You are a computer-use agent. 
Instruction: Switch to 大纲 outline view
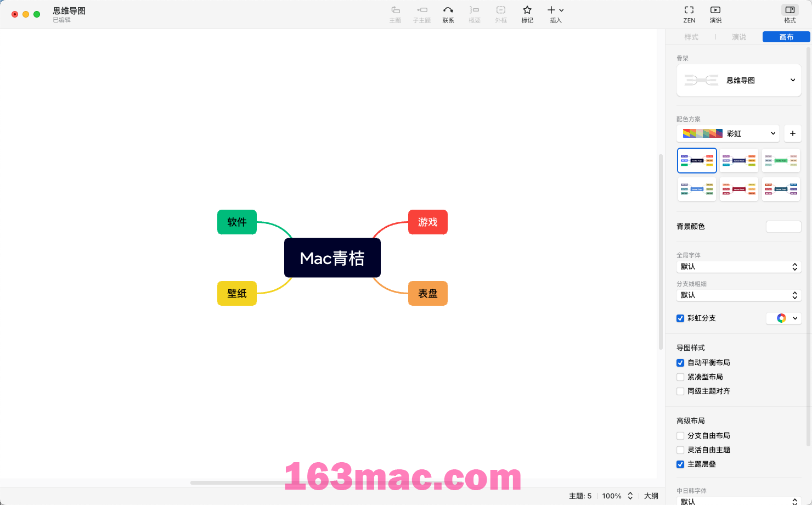pos(651,496)
